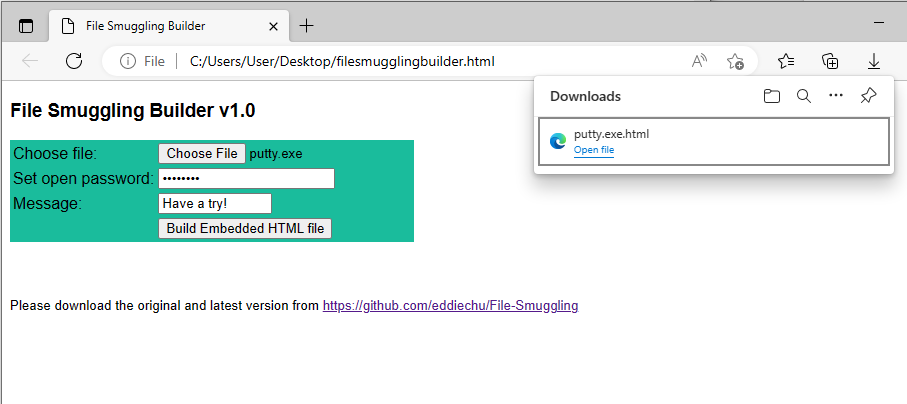Select the File Smuggling Builder tab

click(169, 26)
